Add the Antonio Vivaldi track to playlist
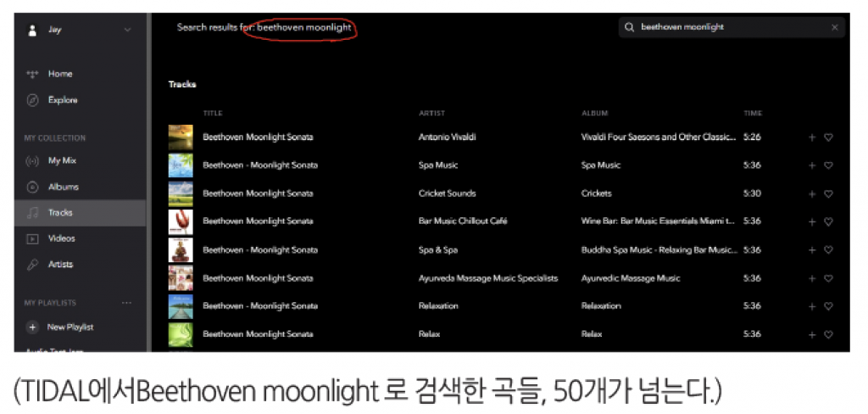The height and width of the screenshot is (414, 868). 812,137
